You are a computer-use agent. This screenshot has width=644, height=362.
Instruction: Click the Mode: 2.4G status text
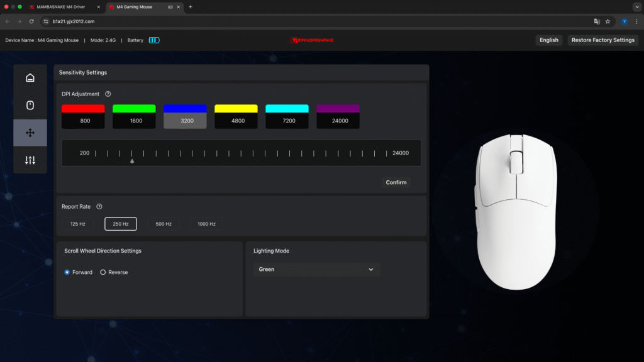103,40
